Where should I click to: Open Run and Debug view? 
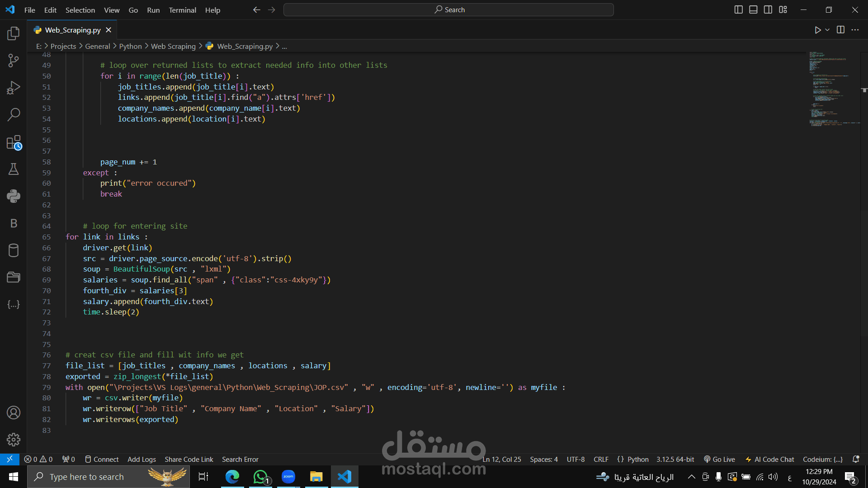pos(14,88)
